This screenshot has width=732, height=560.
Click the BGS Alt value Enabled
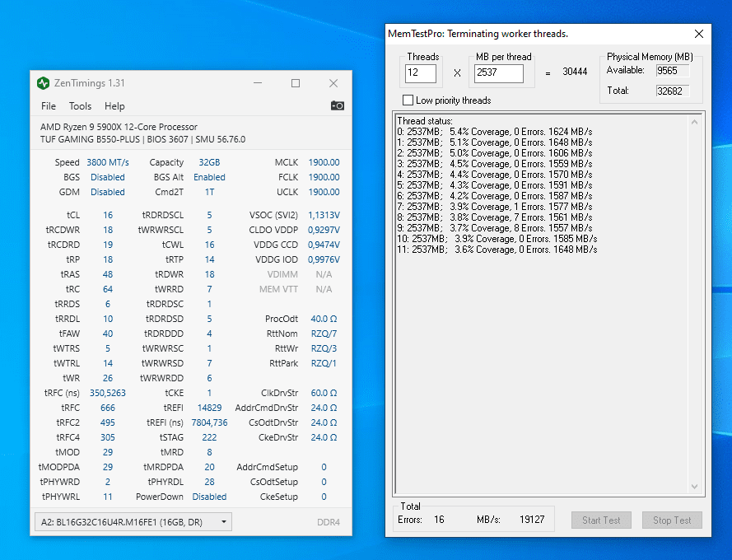(x=209, y=178)
